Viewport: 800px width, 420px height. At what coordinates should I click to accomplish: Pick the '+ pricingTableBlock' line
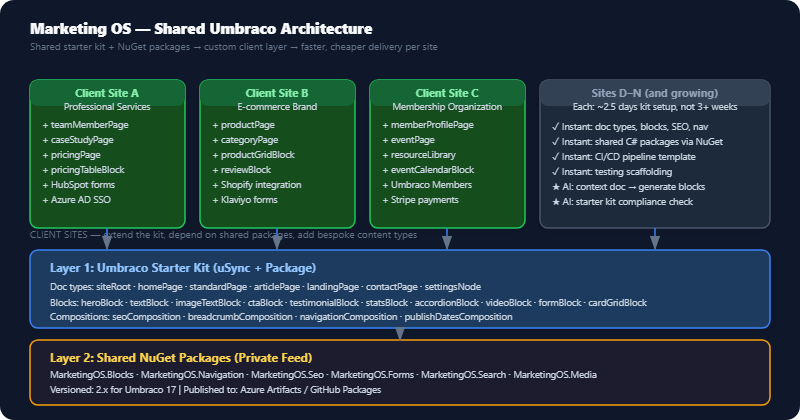pyautogui.click(x=84, y=170)
